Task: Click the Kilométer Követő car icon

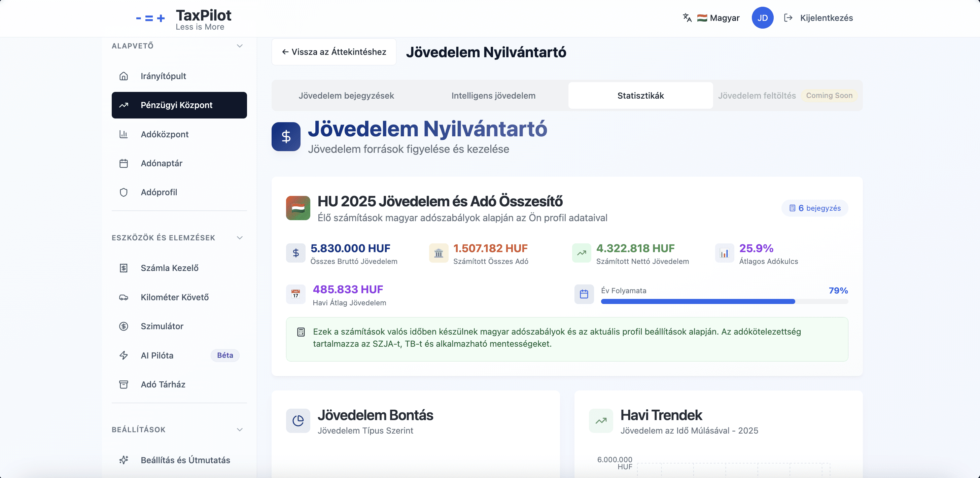Action: pos(124,297)
